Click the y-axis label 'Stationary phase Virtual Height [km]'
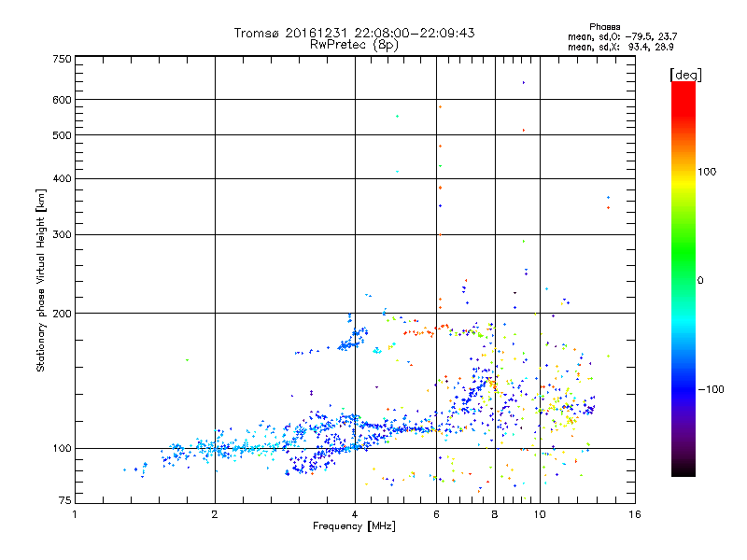This screenshot has width=747, height=560. pos(41,280)
